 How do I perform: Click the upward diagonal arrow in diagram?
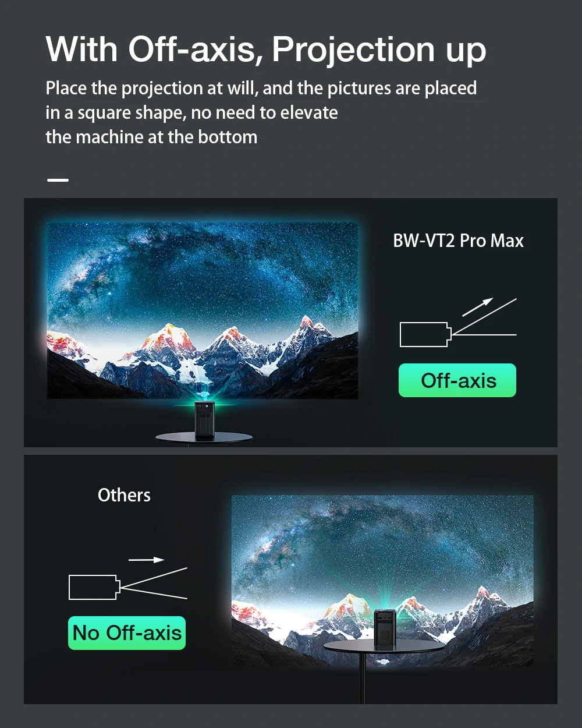coord(478,307)
